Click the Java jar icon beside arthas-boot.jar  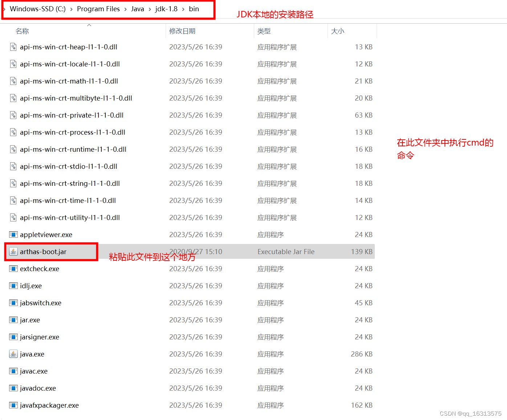tap(13, 251)
